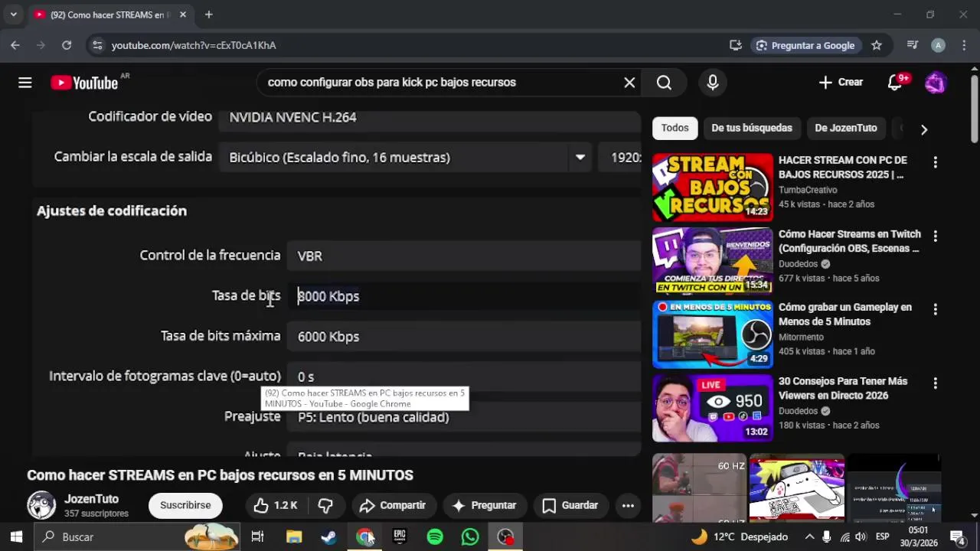Open Steam from taskbar
Viewport: 980px width, 551px height.
pos(328,536)
